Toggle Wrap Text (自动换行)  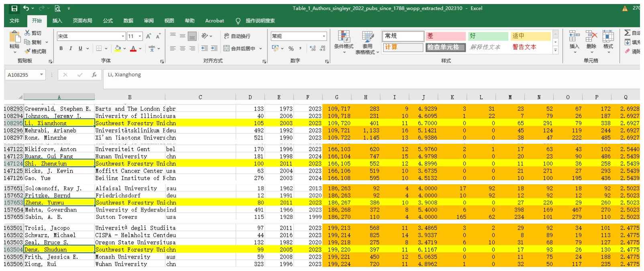click(x=237, y=36)
